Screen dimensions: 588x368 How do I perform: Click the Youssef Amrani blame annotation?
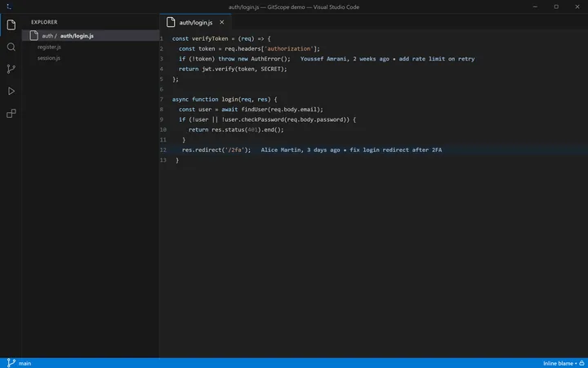387,59
